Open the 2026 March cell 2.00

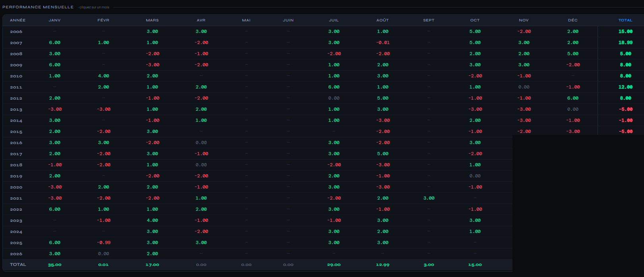pos(152,254)
